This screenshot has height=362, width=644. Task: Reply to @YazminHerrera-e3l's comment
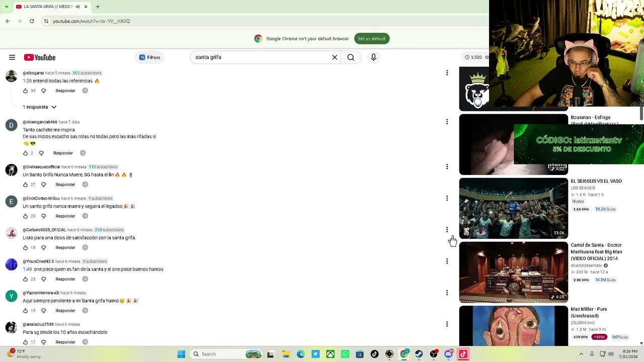[x=65, y=311]
